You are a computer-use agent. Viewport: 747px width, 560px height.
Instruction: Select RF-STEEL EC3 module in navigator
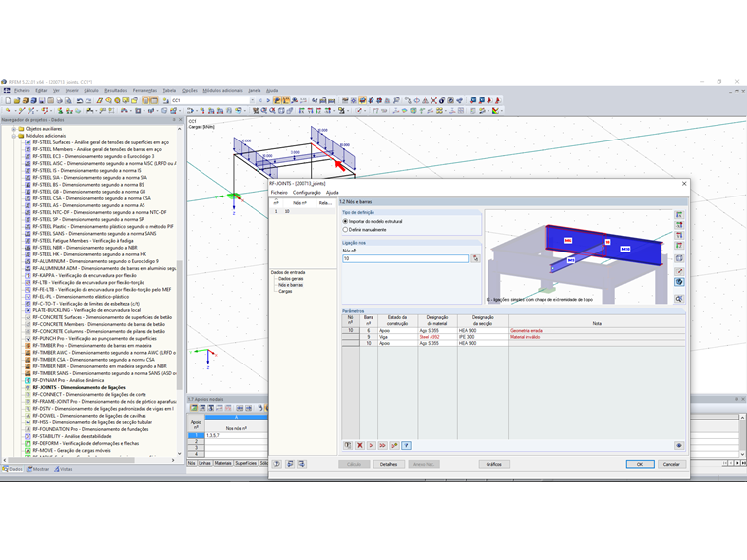[93, 156]
